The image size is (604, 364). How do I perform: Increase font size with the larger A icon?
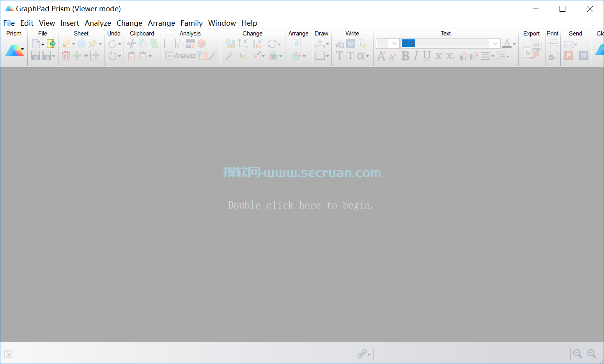(381, 56)
